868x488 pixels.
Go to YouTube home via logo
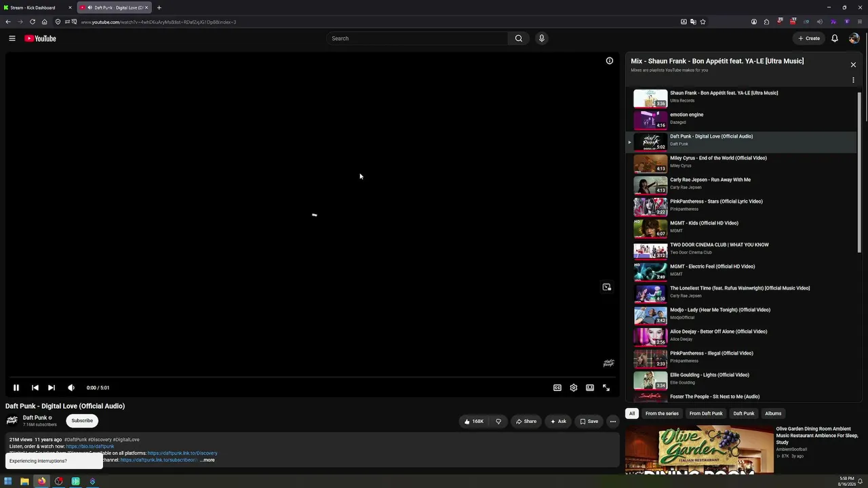point(40,39)
